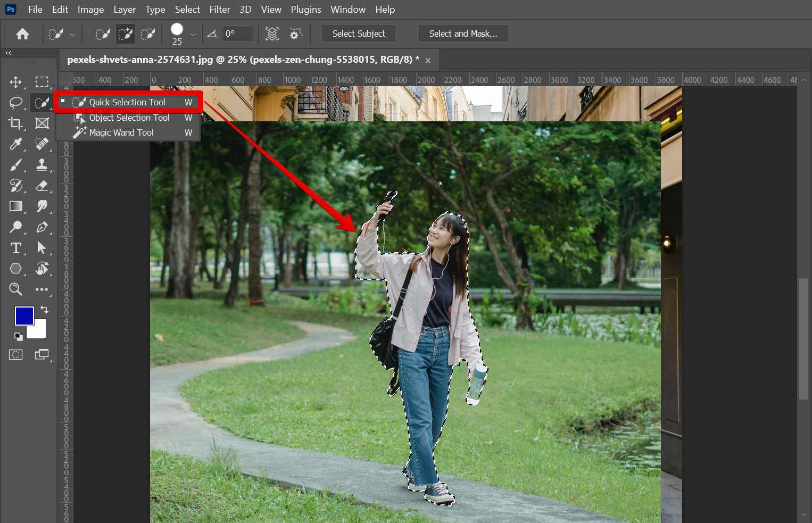812x523 pixels.
Task: Select the Crop tool
Action: (15, 123)
